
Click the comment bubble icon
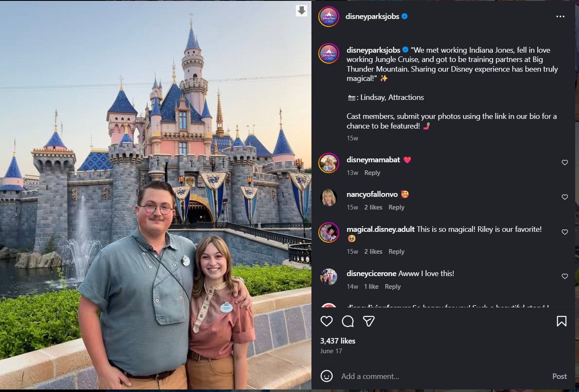(348, 321)
